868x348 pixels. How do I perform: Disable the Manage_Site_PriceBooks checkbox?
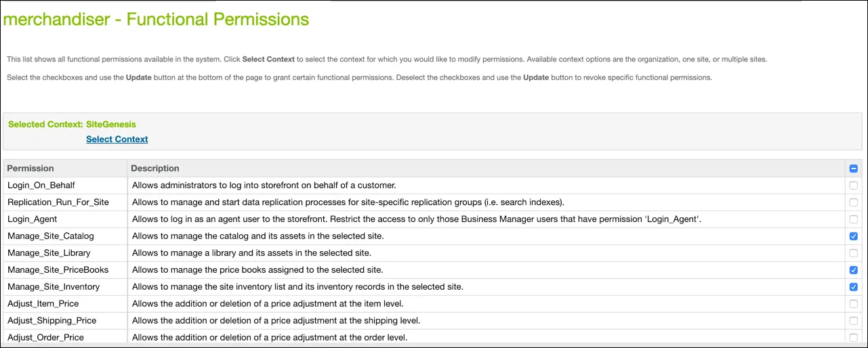tap(853, 270)
